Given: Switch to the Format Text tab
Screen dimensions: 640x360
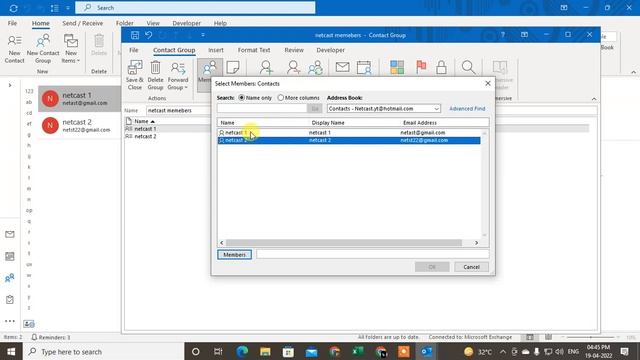Looking at the screenshot, I should [254, 50].
